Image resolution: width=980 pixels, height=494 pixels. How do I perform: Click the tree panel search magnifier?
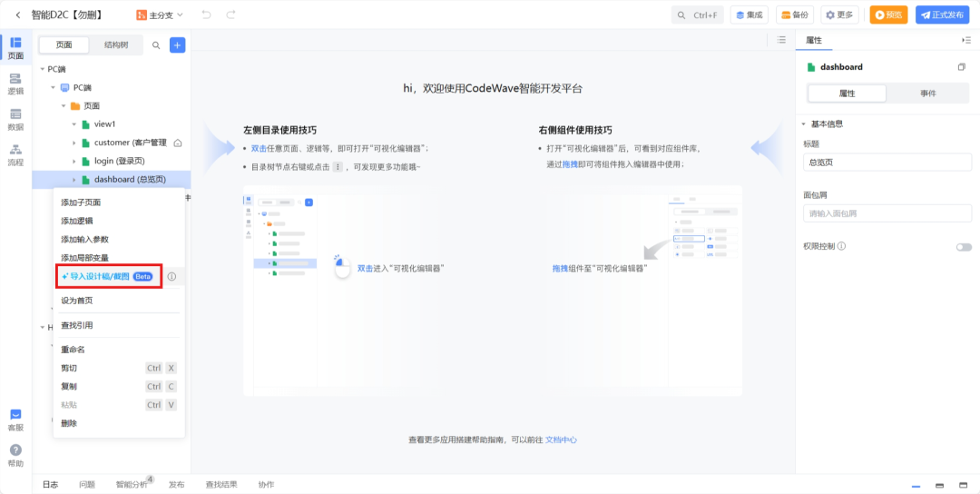point(156,45)
